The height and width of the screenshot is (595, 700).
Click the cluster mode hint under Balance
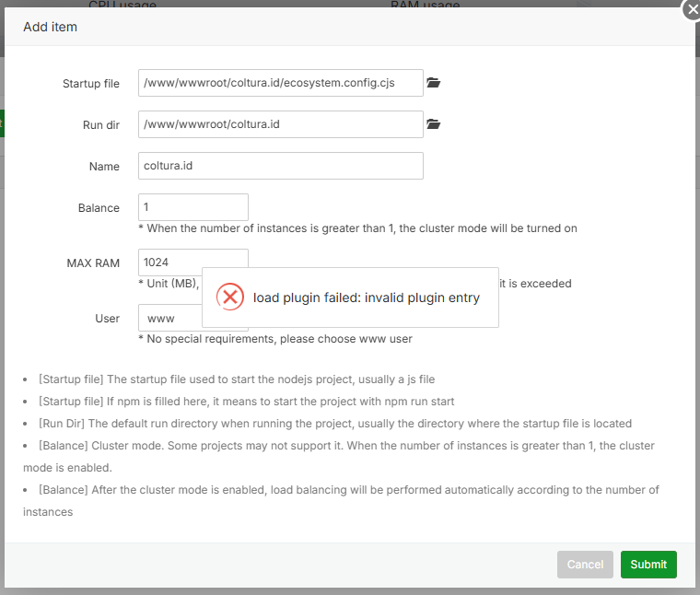357,228
